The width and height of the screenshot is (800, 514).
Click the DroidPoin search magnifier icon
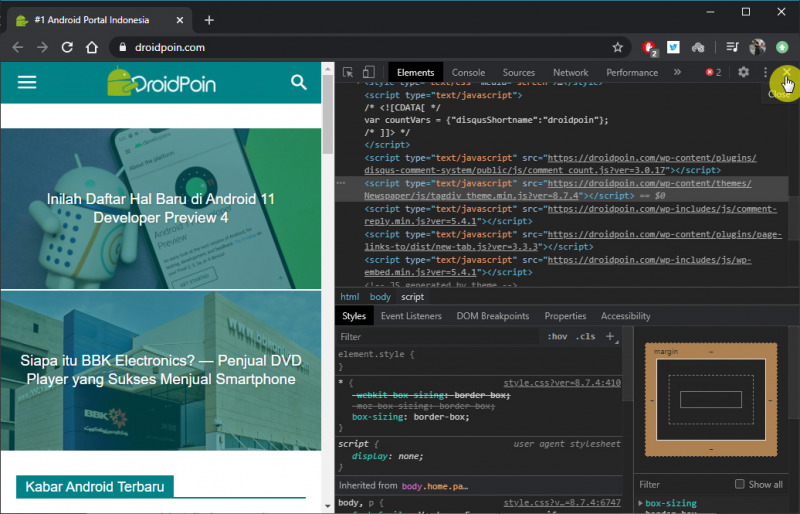pyautogui.click(x=299, y=82)
